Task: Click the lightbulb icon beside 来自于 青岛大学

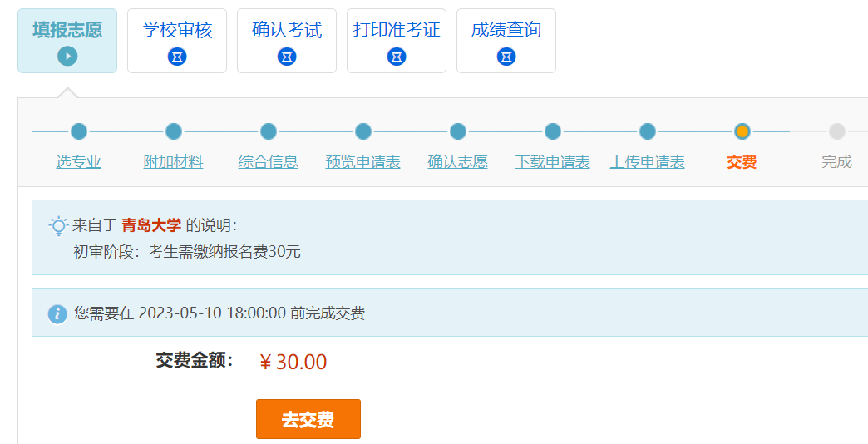Action: (x=58, y=226)
